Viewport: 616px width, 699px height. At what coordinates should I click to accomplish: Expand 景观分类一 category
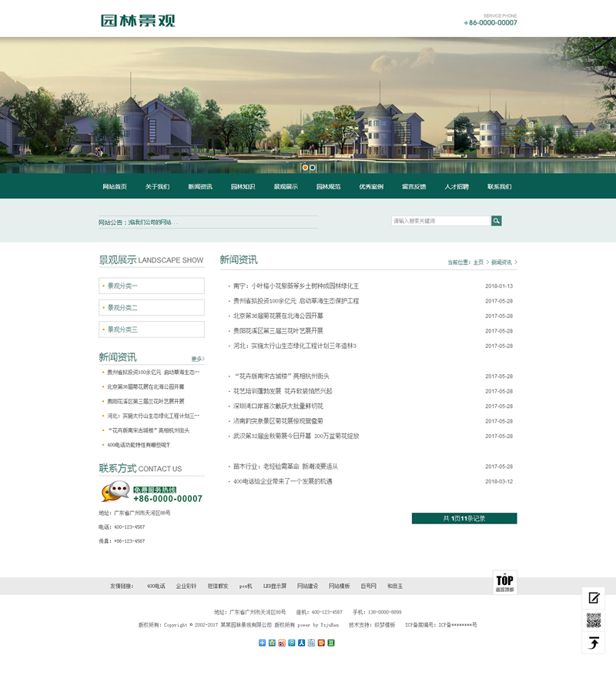pos(152,286)
